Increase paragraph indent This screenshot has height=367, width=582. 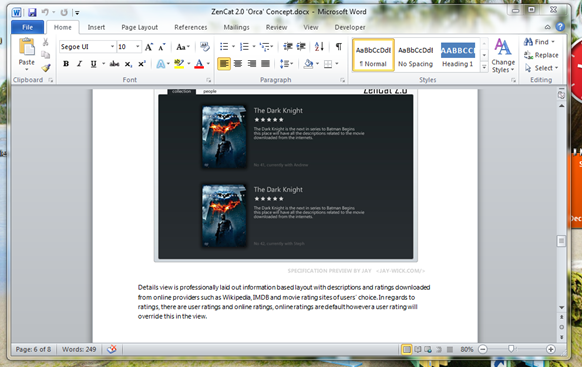tap(301, 46)
